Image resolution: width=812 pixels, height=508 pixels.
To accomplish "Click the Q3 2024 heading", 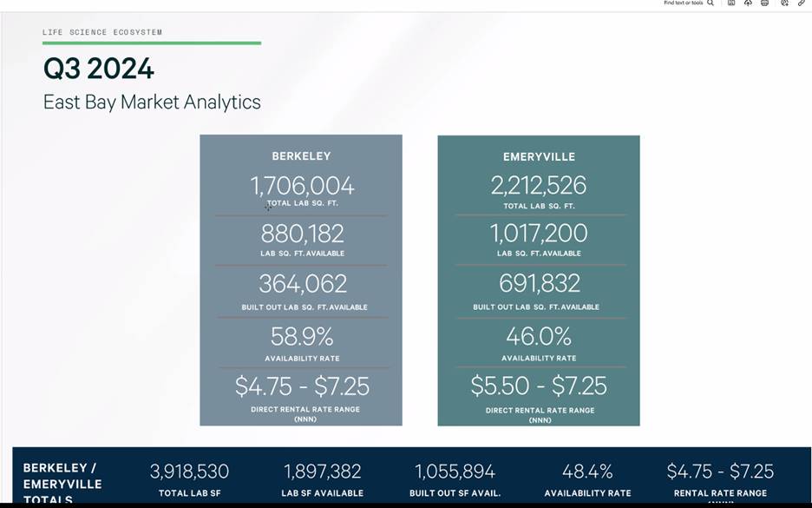I will 99,69.
